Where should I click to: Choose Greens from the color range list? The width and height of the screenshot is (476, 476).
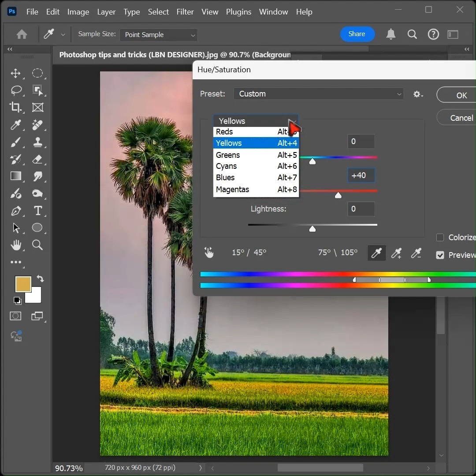pyautogui.click(x=256, y=155)
